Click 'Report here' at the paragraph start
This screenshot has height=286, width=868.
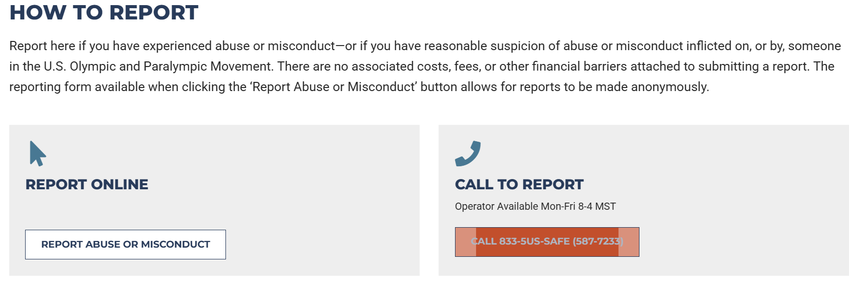[x=42, y=46]
